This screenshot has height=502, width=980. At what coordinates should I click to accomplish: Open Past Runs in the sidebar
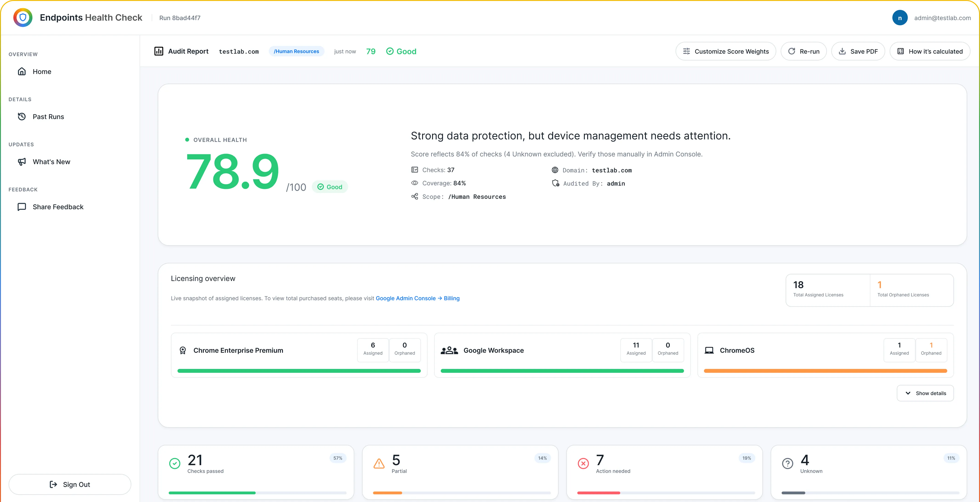(x=70, y=117)
